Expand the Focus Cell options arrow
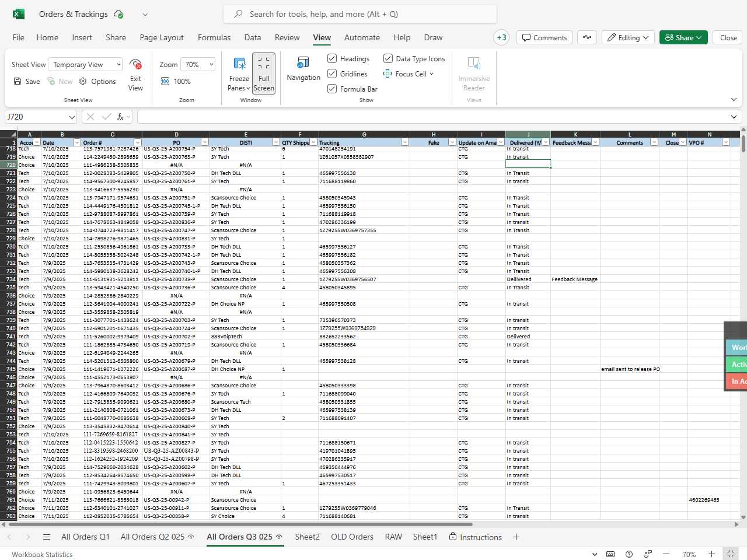The height and width of the screenshot is (560, 747). click(x=432, y=74)
